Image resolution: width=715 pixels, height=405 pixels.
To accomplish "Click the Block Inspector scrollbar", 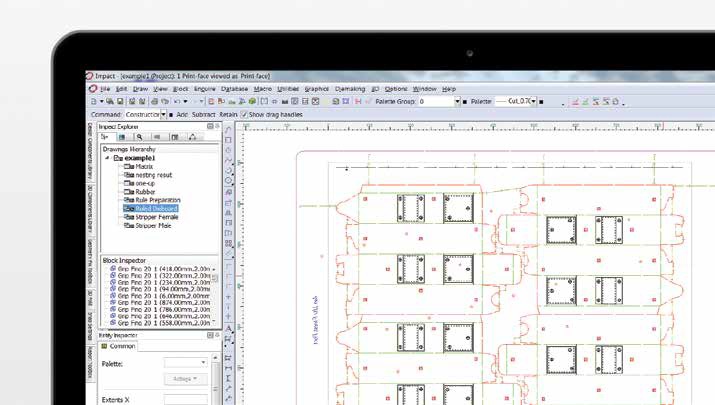I will 214,296.
